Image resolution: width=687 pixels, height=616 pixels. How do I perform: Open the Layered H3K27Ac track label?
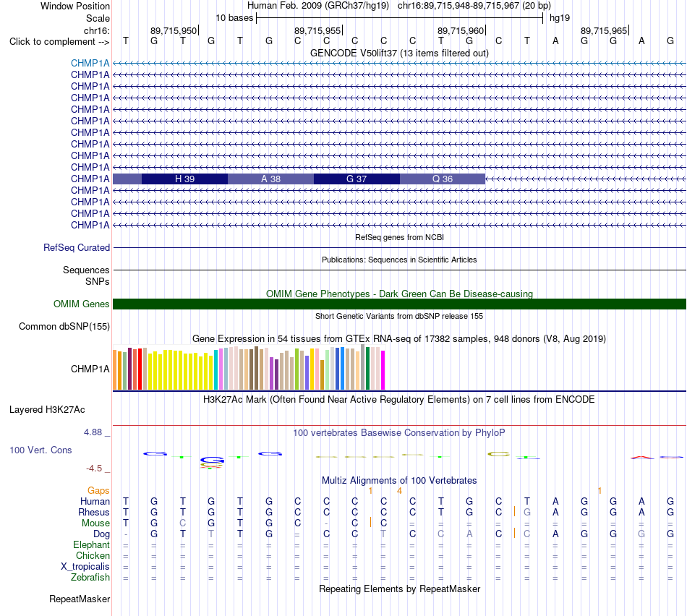[x=47, y=410]
